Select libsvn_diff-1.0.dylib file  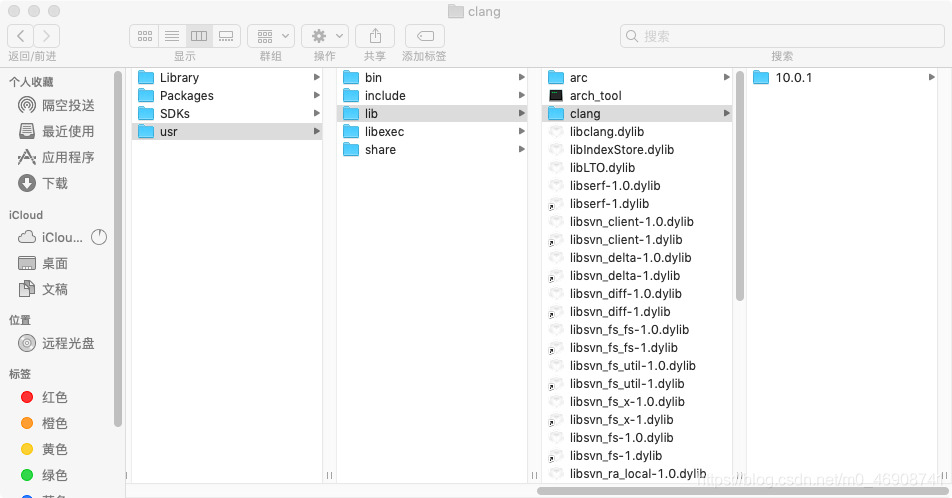(637, 294)
